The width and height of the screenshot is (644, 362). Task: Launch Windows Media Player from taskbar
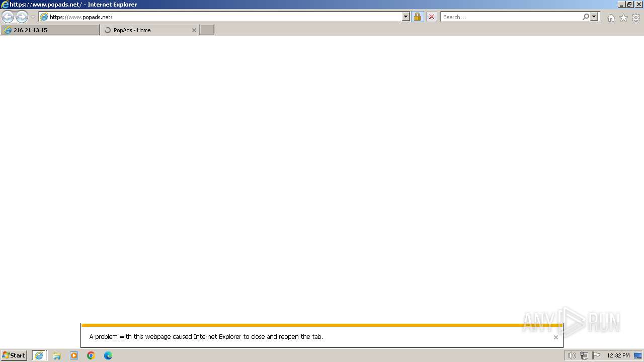(x=74, y=355)
